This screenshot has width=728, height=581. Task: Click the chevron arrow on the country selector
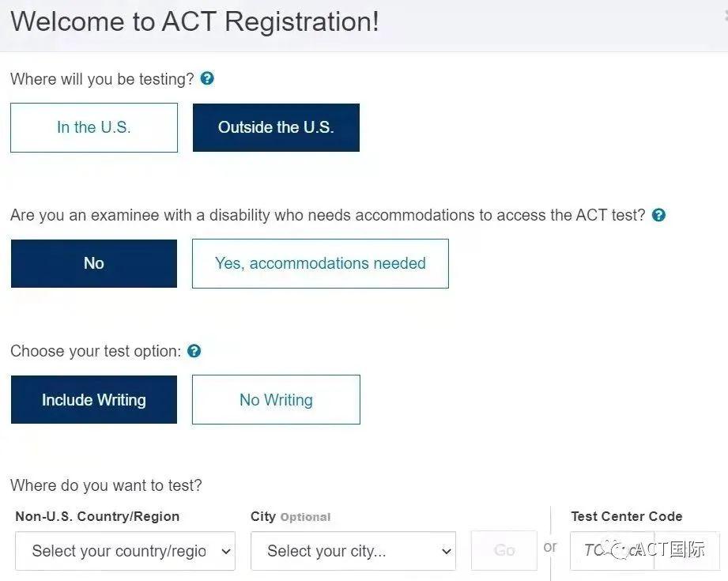(x=226, y=551)
